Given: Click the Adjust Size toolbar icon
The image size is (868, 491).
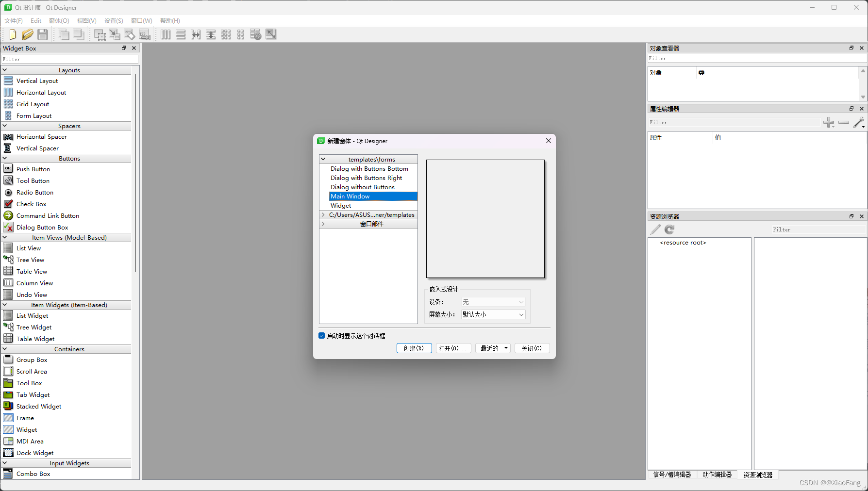Looking at the screenshot, I should tap(271, 34).
